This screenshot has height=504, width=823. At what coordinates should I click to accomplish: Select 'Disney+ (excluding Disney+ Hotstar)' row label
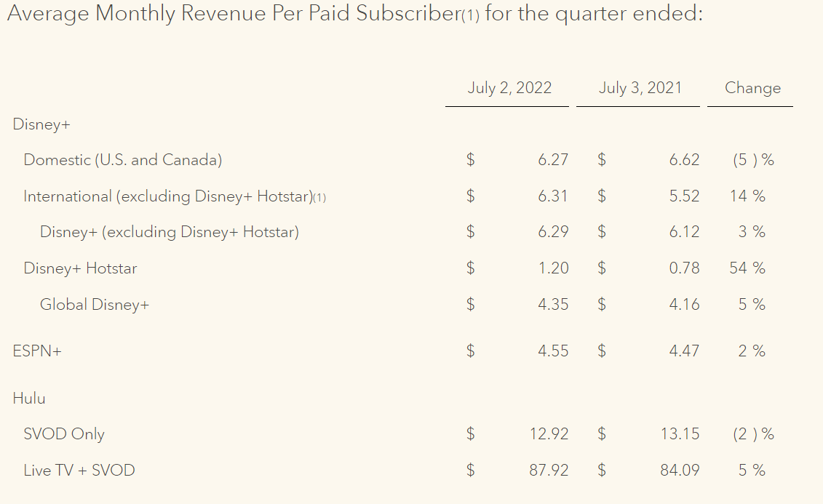click(170, 232)
